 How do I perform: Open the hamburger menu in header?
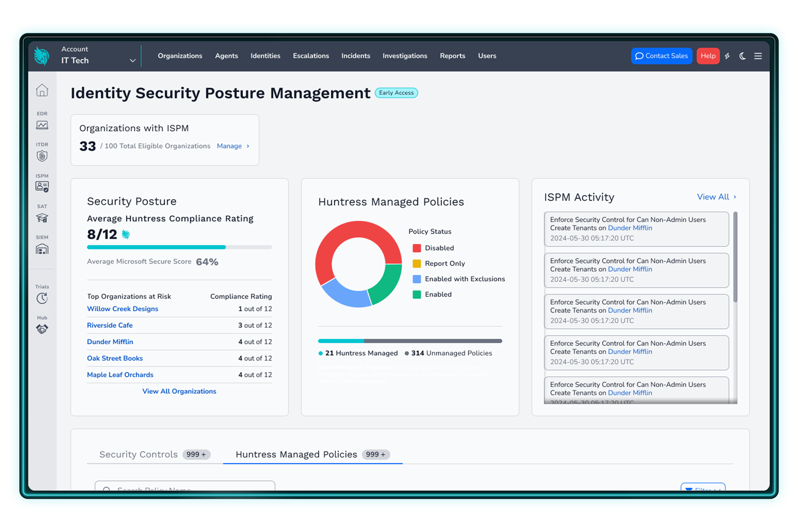(758, 56)
